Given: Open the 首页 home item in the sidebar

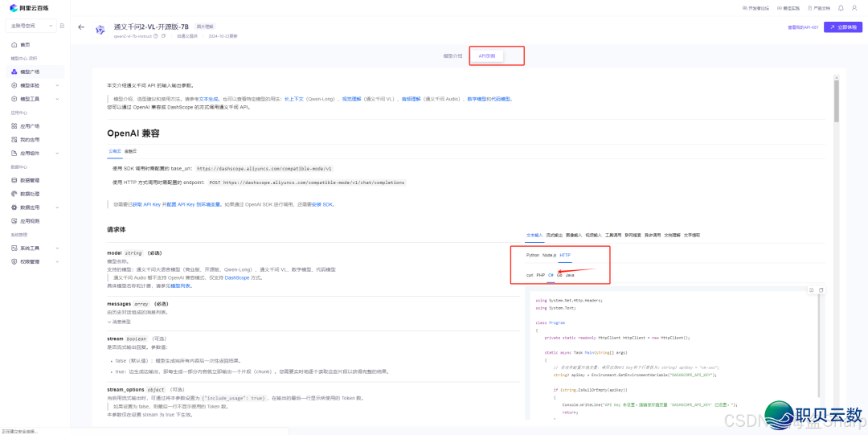Looking at the screenshot, I should tap(25, 45).
